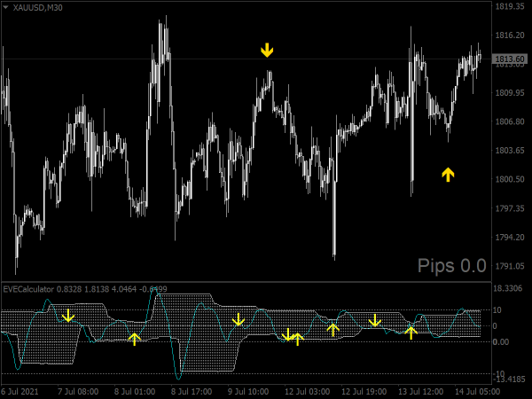The height and width of the screenshot is (399, 532).
Task: Click the 8 Jul 17:00 time label
Action: point(192,392)
